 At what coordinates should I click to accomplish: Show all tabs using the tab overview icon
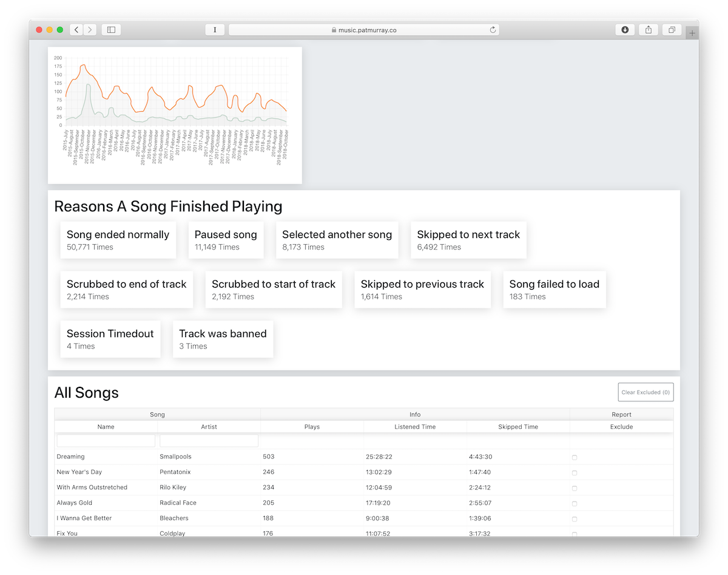point(671,29)
